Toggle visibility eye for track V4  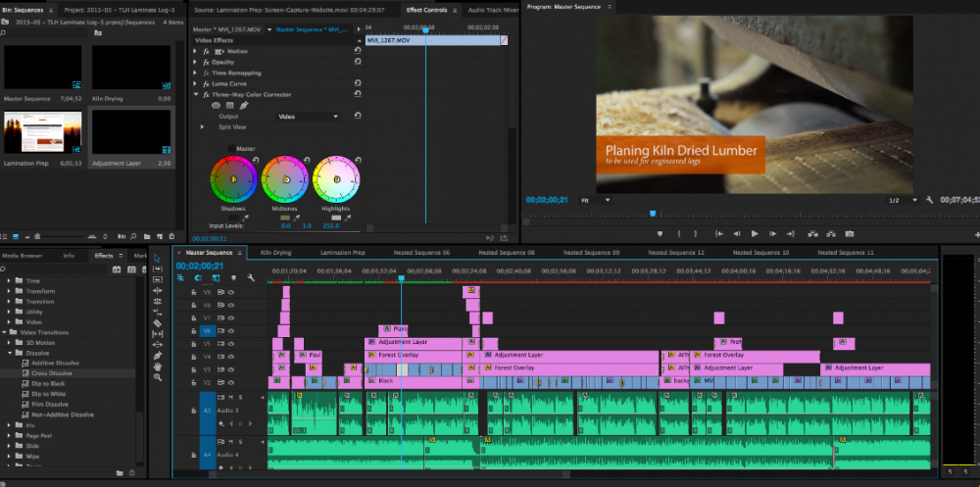(x=232, y=357)
